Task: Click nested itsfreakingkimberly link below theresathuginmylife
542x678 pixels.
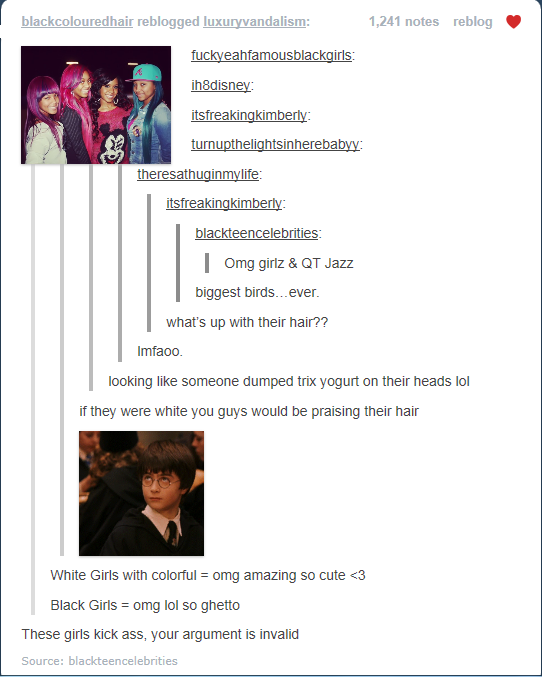Action: [224, 203]
